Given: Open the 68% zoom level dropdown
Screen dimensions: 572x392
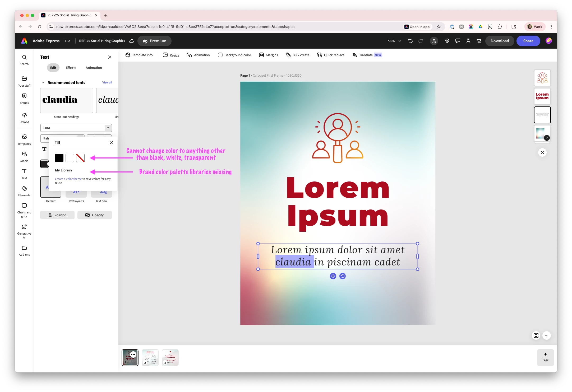Looking at the screenshot, I should pos(394,41).
